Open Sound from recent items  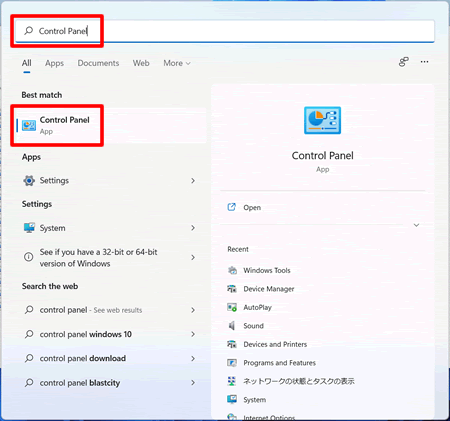(x=253, y=326)
